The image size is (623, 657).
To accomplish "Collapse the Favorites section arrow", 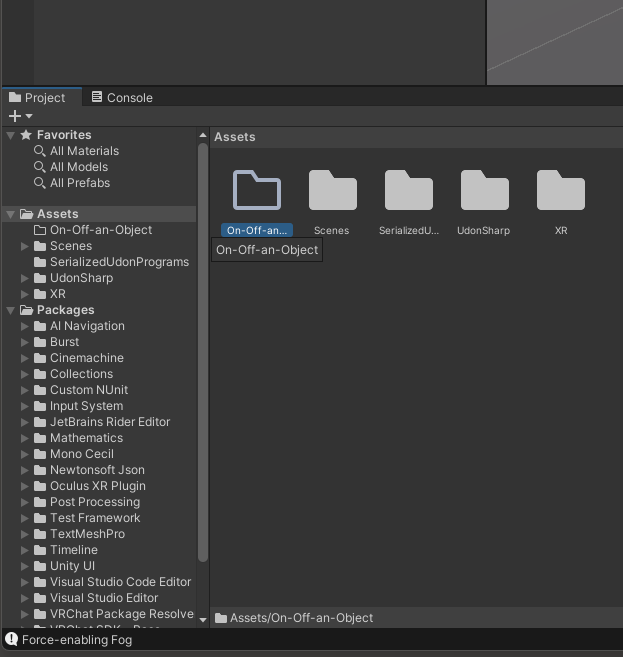I will coord(11,135).
